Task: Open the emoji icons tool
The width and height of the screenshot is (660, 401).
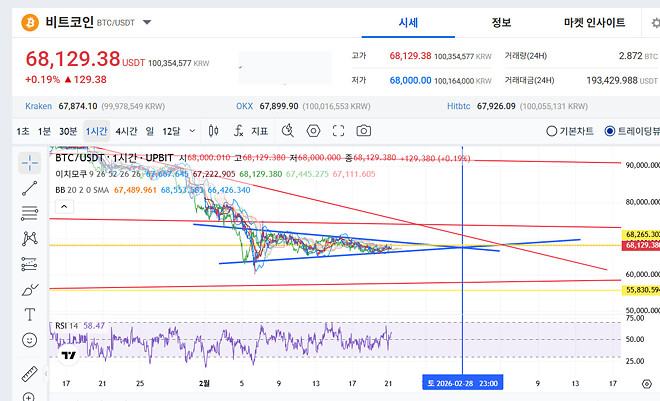Action: pos(30,340)
